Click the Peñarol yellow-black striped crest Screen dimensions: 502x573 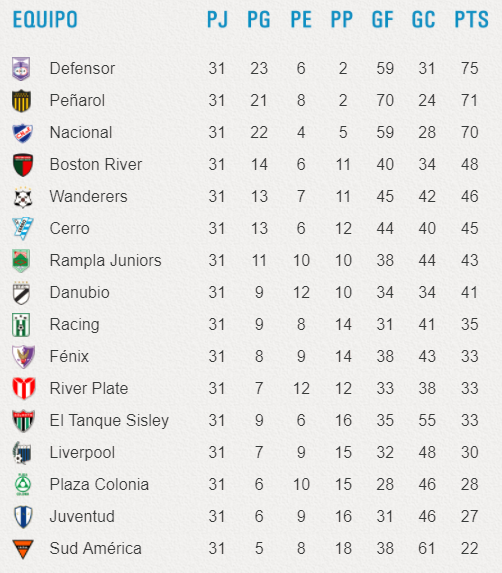[21, 100]
